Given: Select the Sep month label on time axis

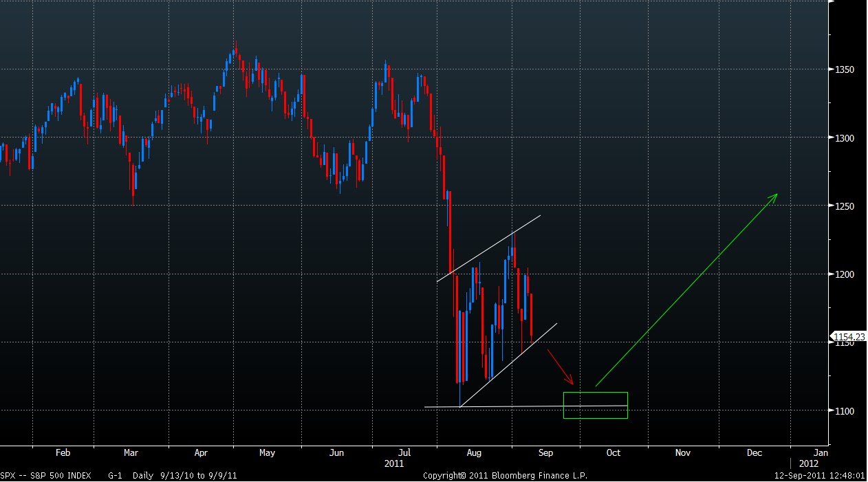Looking at the screenshot, I should coord(545,453).
